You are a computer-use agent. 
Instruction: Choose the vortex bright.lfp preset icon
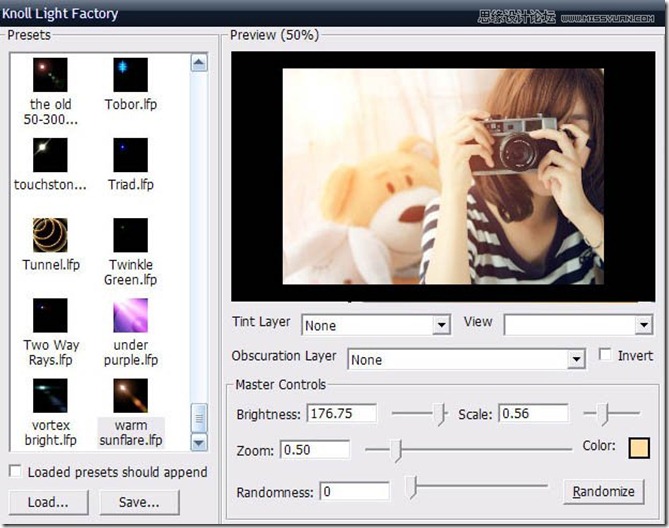[50, 395]
